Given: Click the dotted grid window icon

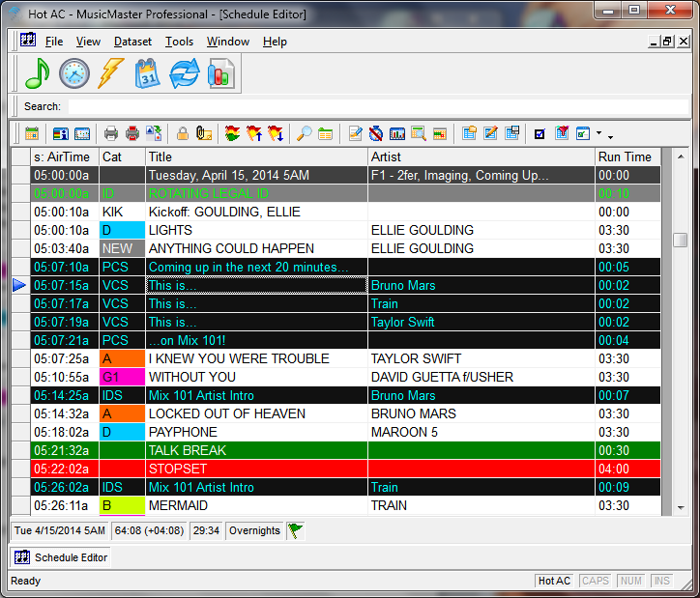Looking at the screenshot, I should 82,133.
